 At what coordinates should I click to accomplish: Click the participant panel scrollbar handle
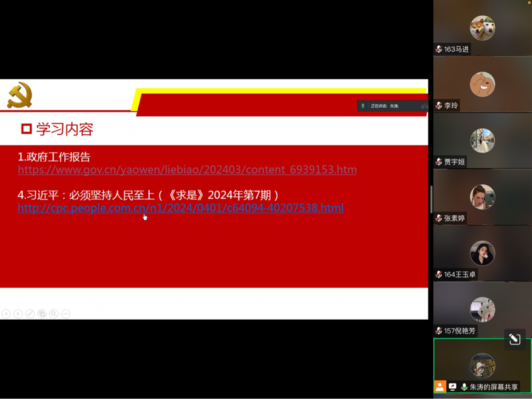click(431, 199)
